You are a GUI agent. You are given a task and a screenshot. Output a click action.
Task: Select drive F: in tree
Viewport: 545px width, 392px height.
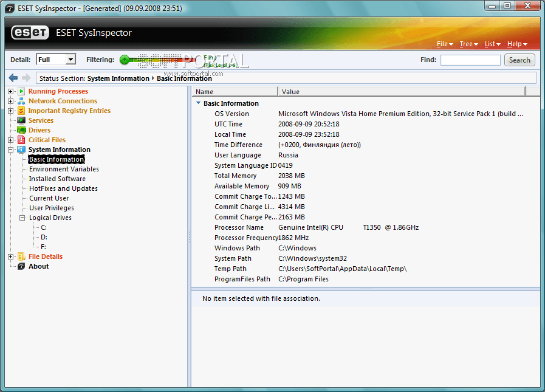click(44, 247)
